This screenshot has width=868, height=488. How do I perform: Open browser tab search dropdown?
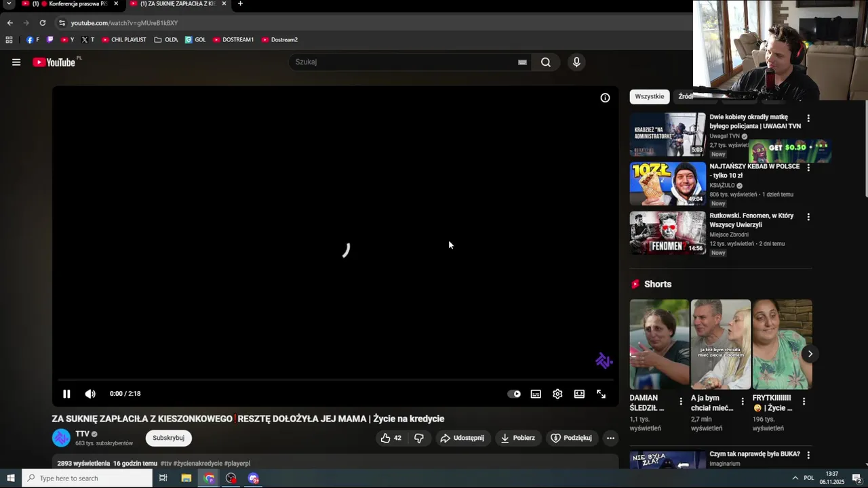click(9, 4)
